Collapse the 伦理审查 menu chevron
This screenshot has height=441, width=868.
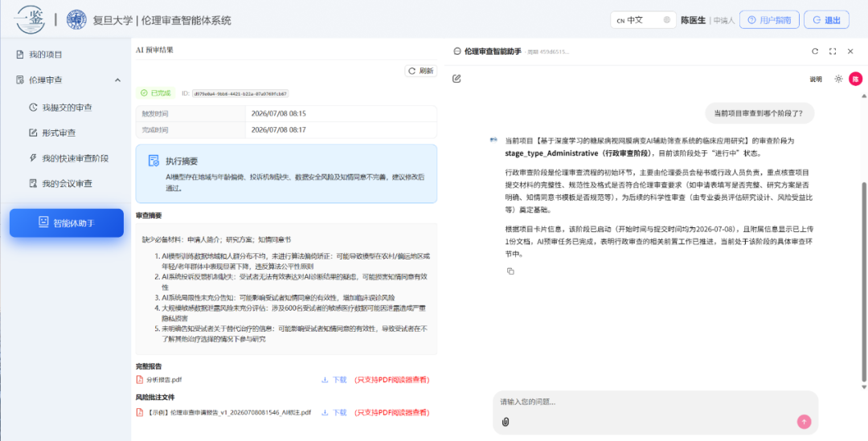(117, 80)
